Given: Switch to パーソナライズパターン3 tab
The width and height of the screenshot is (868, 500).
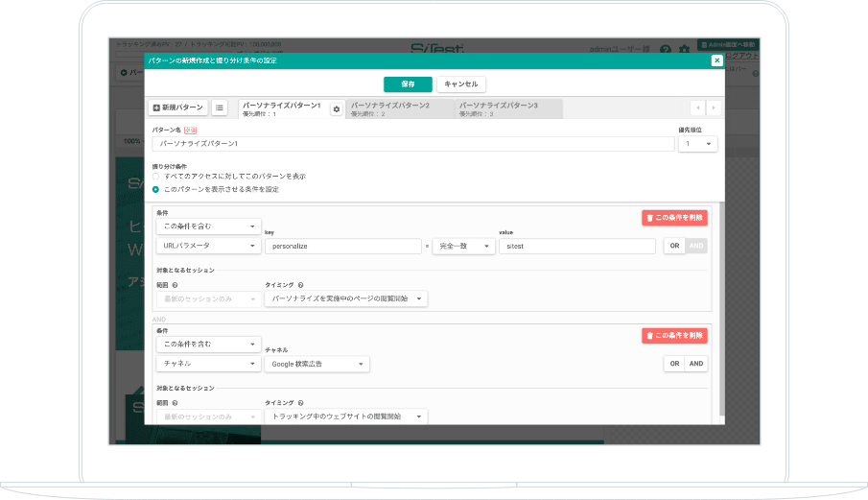Looking at the screenshot, I should [x=508, y=109].
